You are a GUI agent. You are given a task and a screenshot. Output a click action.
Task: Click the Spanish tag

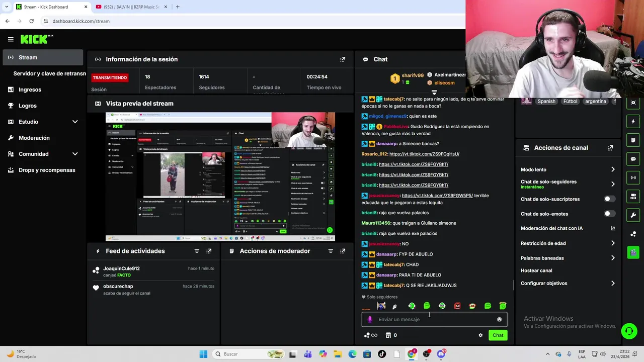tap(546, 101)
